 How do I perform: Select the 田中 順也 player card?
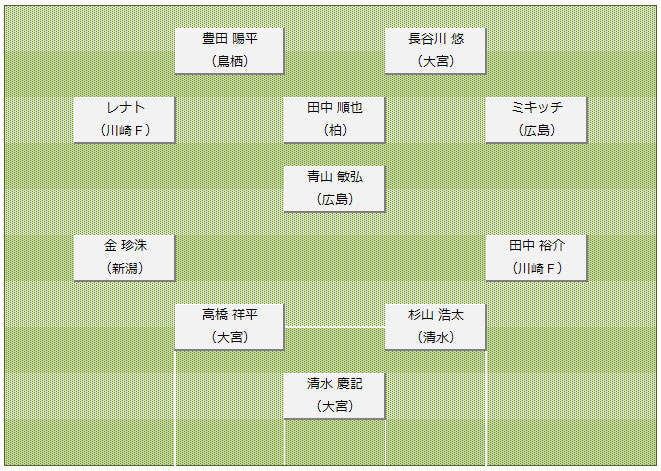pos(335,118)
